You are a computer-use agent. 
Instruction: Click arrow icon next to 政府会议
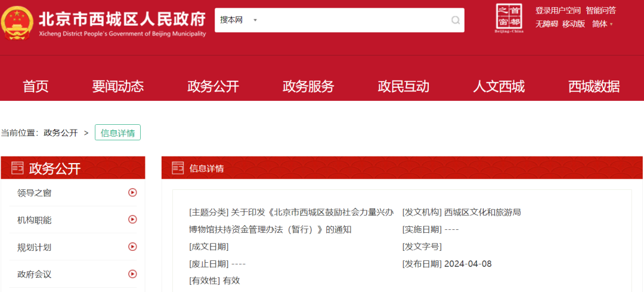132,273
